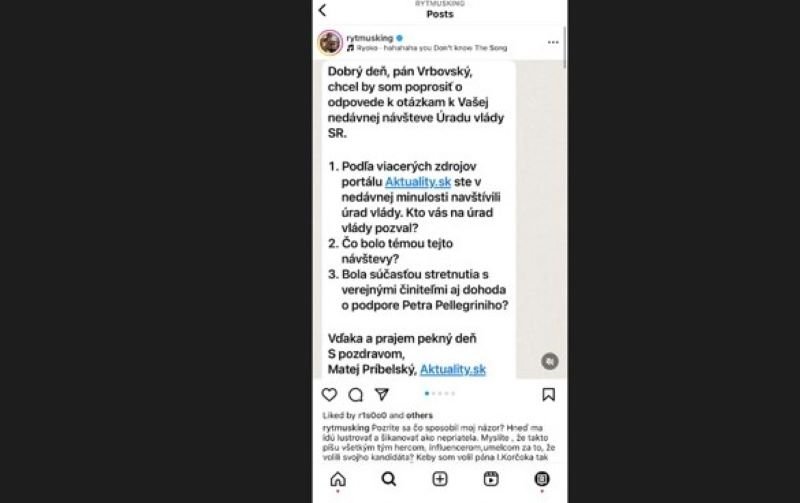800x503 pixels.
Task: Go back using the arrow icon
Action: tap(322, 10)
